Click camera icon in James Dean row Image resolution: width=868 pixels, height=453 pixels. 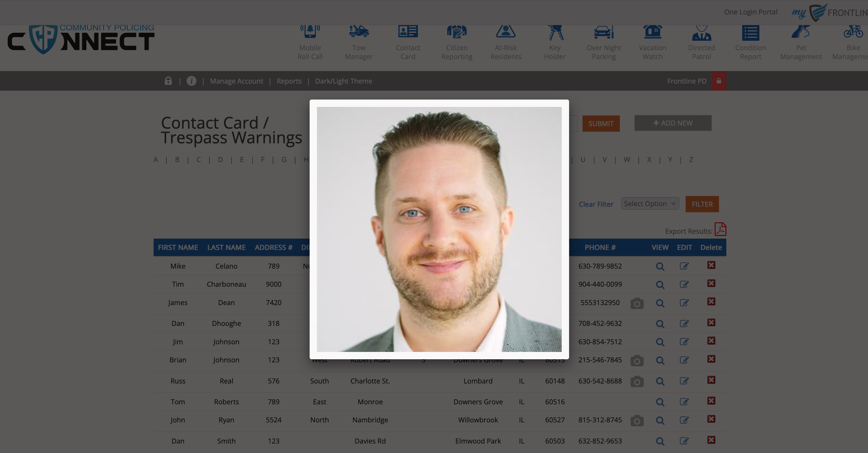[637, 303]
